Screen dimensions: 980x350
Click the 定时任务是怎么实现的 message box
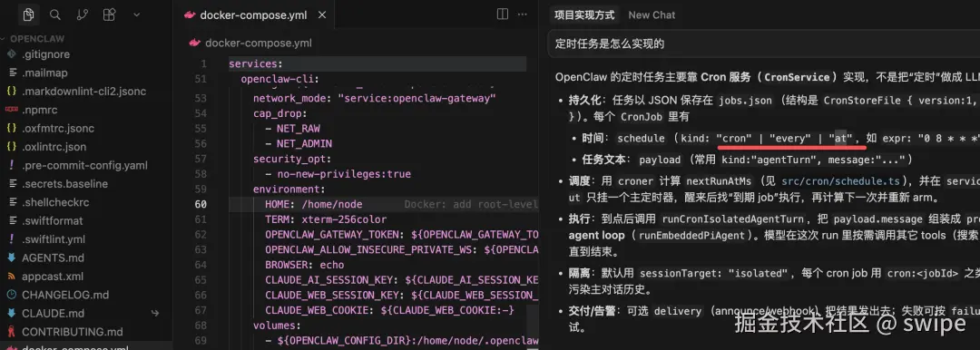pyautogui.click(x=764, y=44)
